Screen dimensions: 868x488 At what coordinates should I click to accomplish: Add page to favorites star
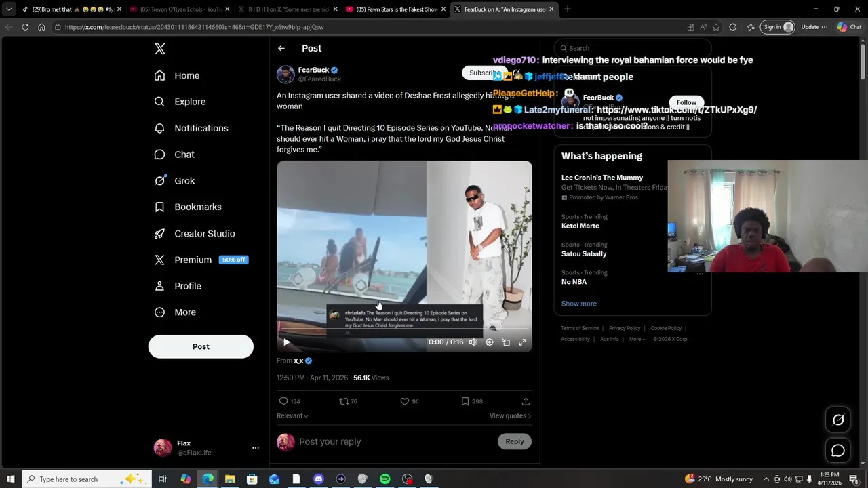pyautogui.click(x=716, y=27)
